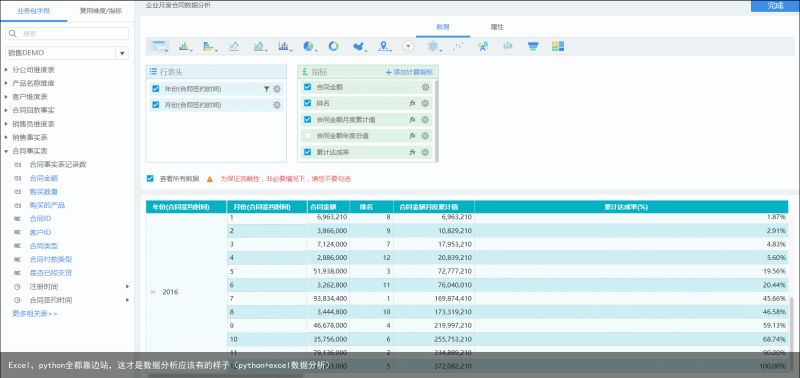800x378 pixels.
Task: Select the column bar chart icon
Action: click(184, 46)
